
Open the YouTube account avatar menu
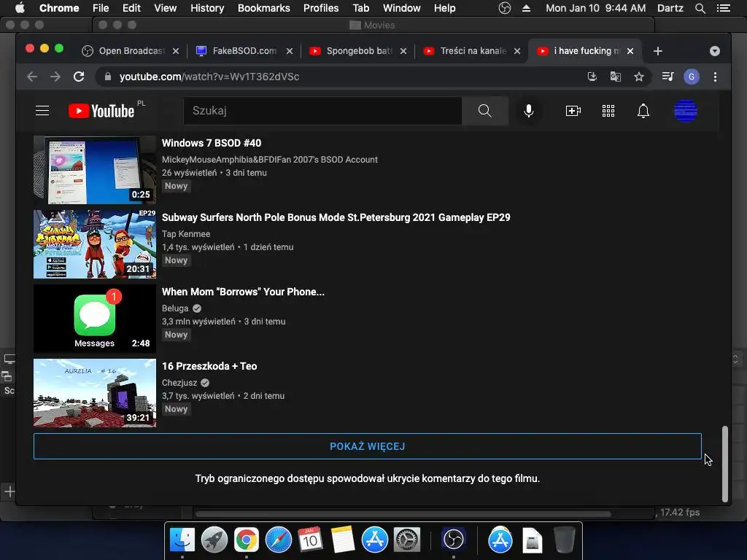tap(686, 111)
